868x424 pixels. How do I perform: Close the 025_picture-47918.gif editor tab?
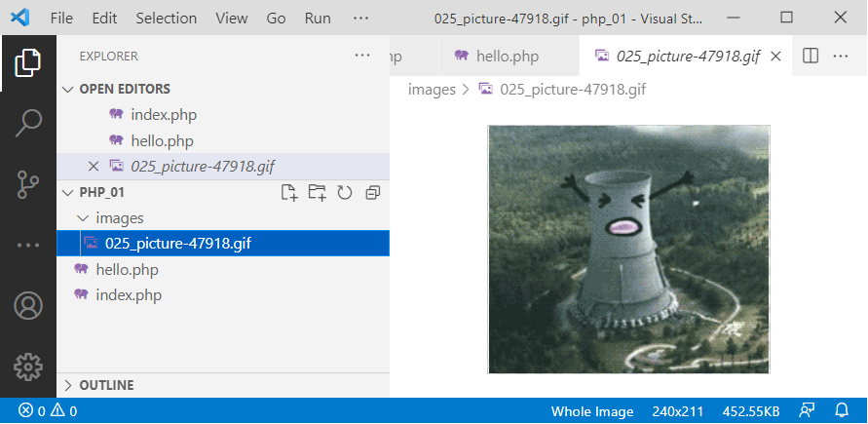point(776,57)
